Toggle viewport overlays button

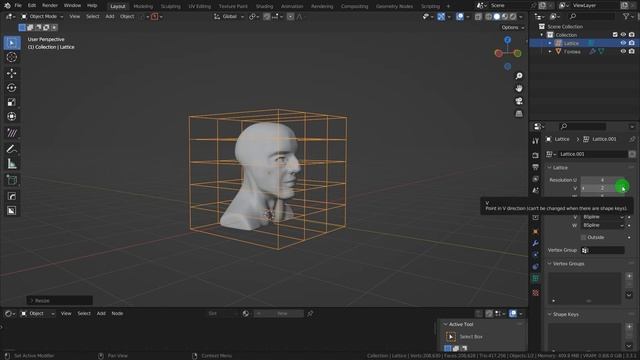pos(460,17)
